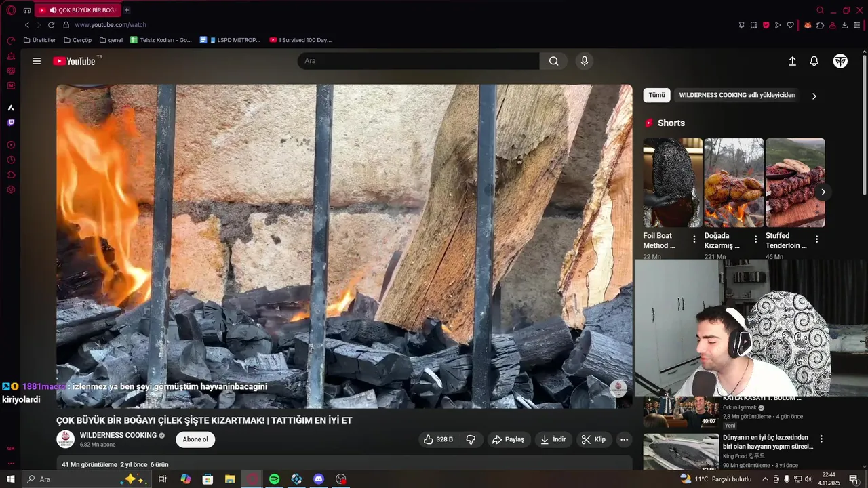Take a snapshot with the toolbar capture icon

point(753,25)
